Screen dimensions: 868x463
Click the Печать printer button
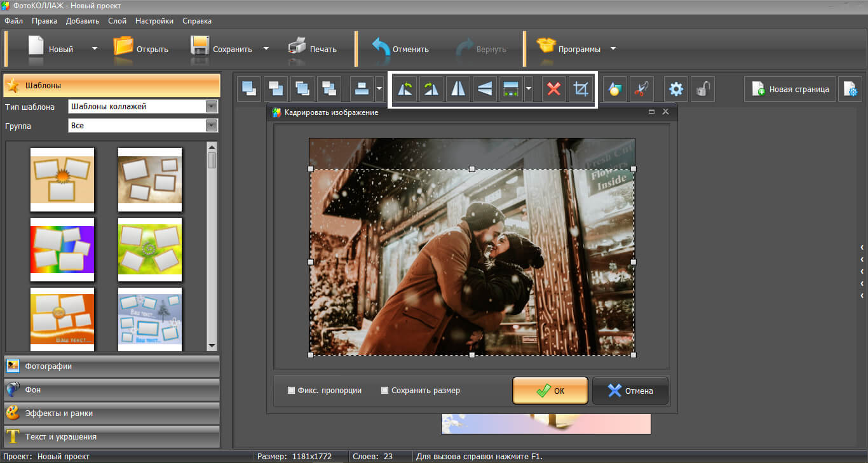[312, 49]
